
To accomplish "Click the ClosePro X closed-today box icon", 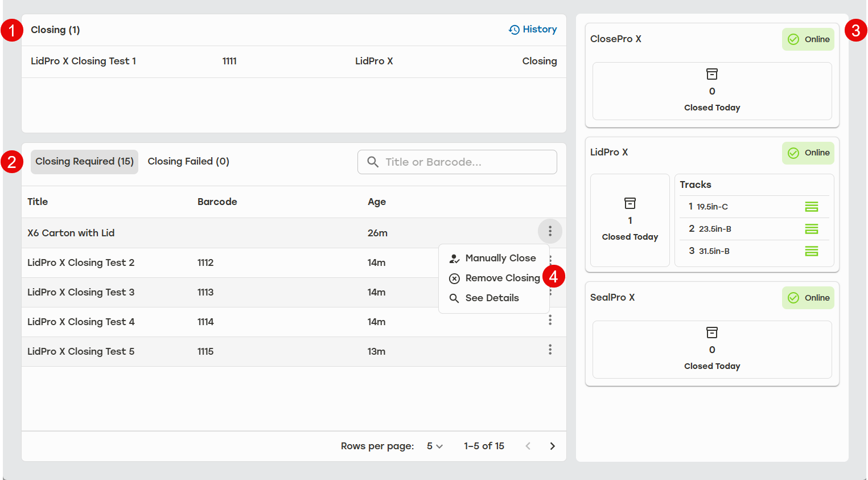I will click(712, 74).
